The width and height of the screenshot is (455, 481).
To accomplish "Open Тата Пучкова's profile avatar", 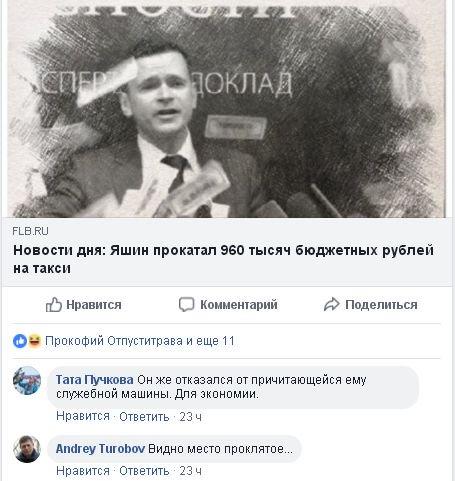I will pyautogui.click(x=27, y=380).
